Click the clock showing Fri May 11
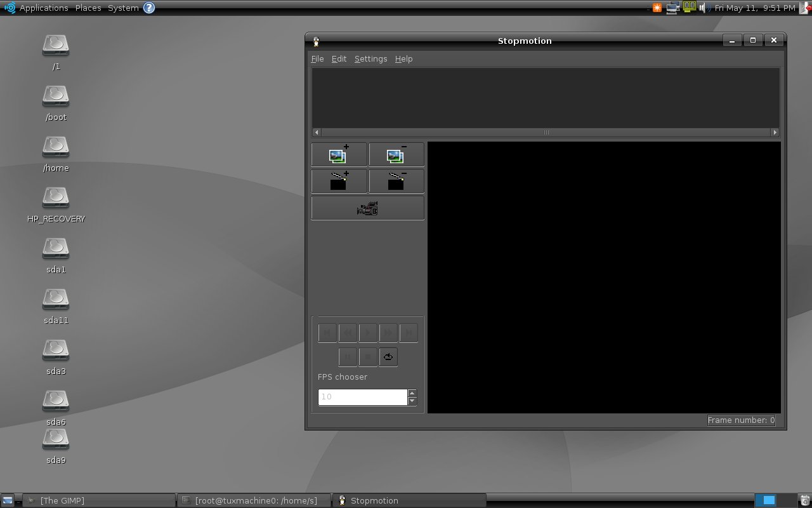 (755, 8)
